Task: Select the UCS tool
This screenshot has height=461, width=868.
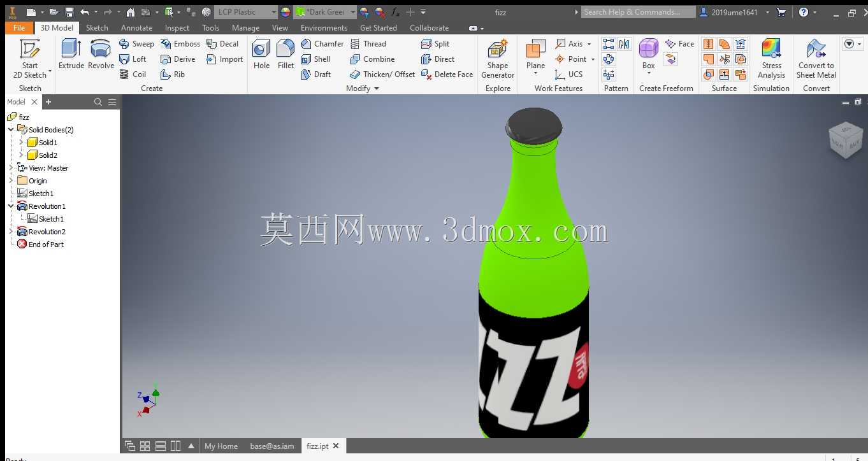Action: point(568,74)
